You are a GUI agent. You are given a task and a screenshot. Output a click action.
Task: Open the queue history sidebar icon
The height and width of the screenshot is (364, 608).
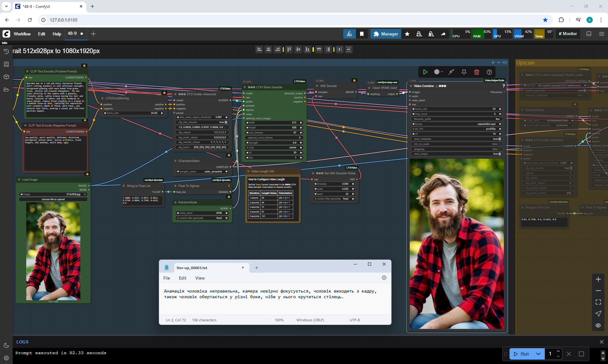(x=6, y=51)
